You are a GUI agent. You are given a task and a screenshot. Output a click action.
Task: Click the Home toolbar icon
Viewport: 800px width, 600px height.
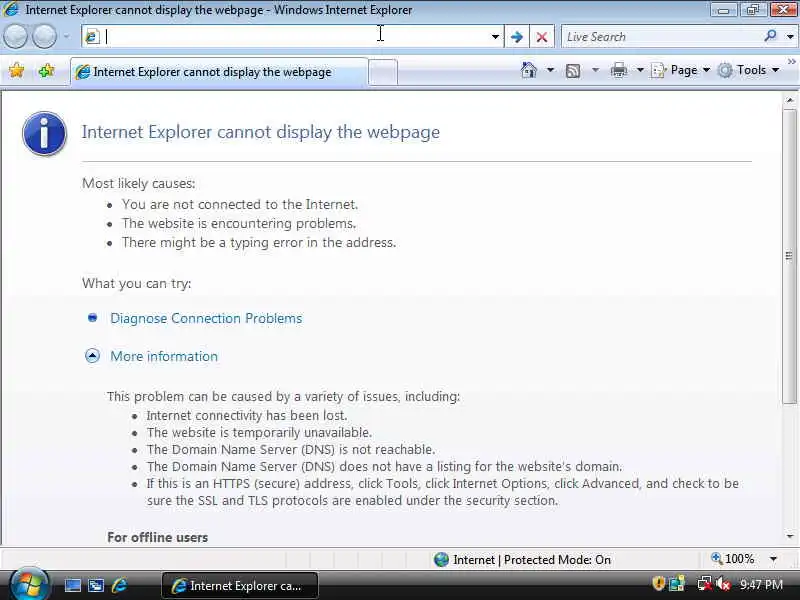(x=529, y=70)
